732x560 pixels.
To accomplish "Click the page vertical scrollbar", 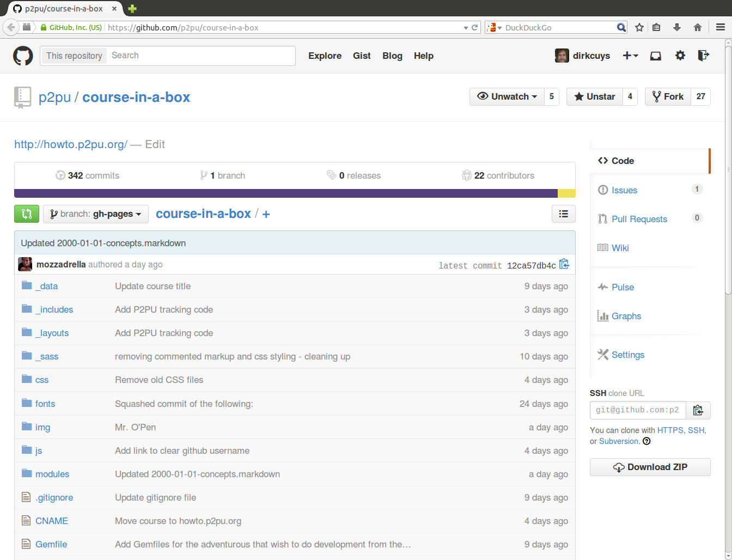I will pyautogui.click(x=728, y=169).
